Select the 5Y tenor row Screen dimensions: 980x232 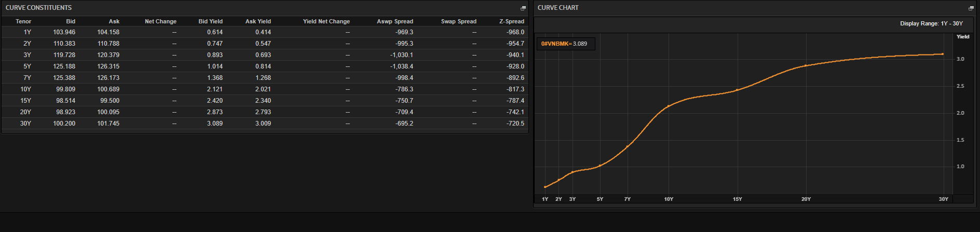[x=27, y=66]
